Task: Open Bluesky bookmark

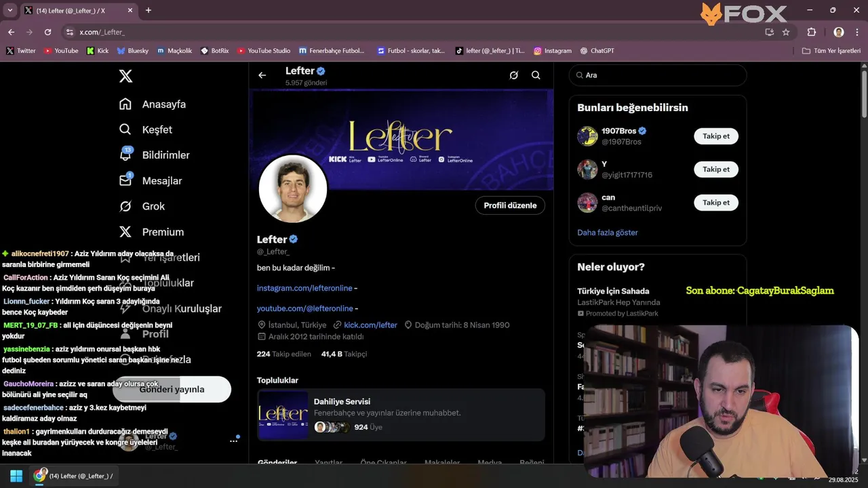Action: pyautogui.click(x=133, y=51)
